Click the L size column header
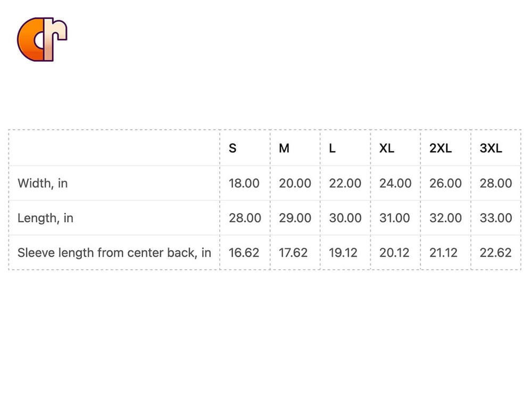532x399 pixels. click(x=332, y=148)
